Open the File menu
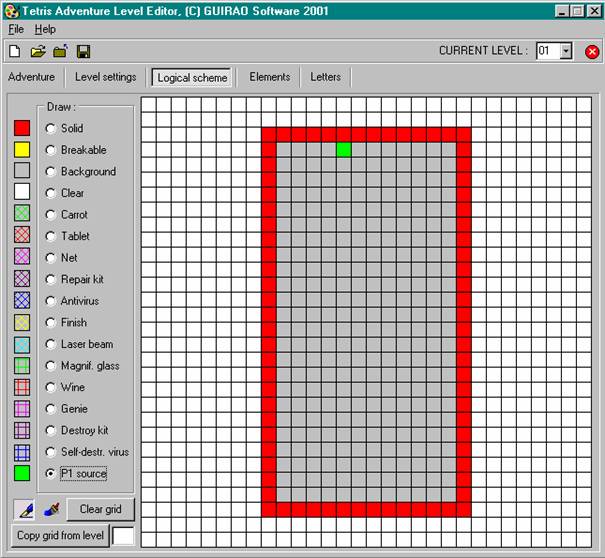Viewport: 605px width, 558px height. (16, 29)
